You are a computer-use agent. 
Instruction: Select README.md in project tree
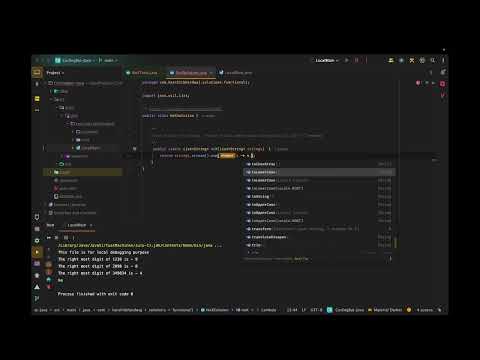click(x=68, y=196)
